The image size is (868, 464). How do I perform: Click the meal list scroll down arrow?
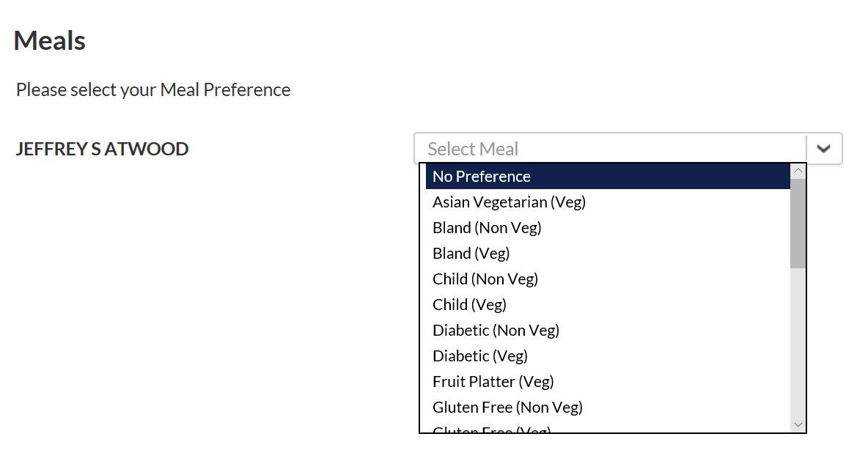pyautogui.click(x=798, y=424)
